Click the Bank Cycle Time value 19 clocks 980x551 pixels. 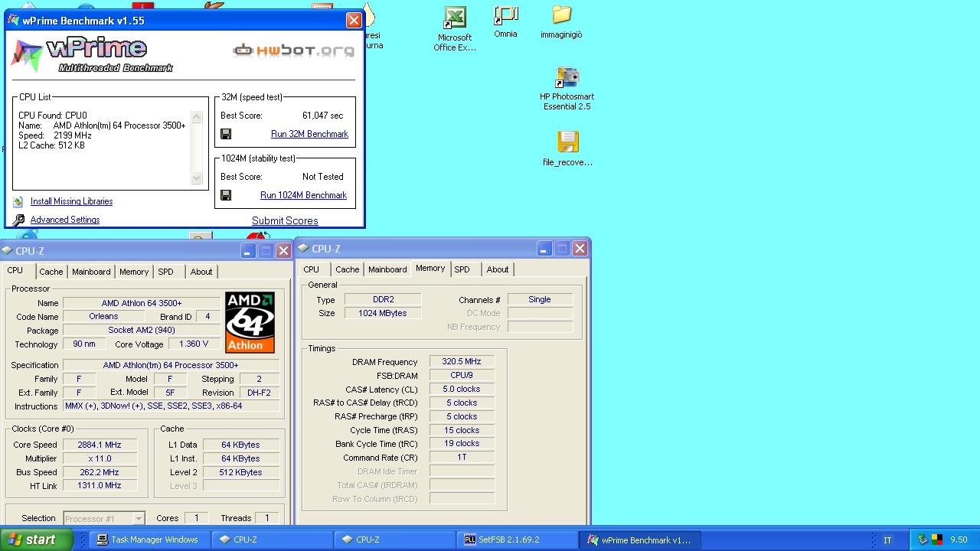coord(462,443)
